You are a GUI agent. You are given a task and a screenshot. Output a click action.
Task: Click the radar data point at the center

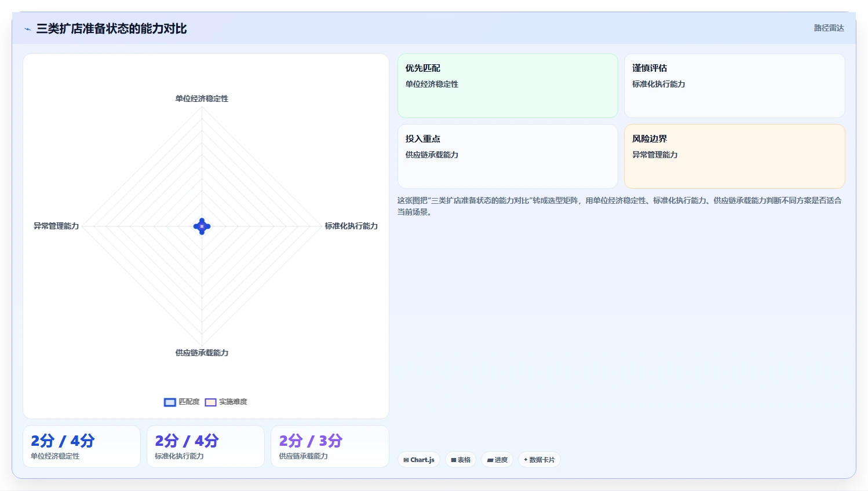pos(202,226)
